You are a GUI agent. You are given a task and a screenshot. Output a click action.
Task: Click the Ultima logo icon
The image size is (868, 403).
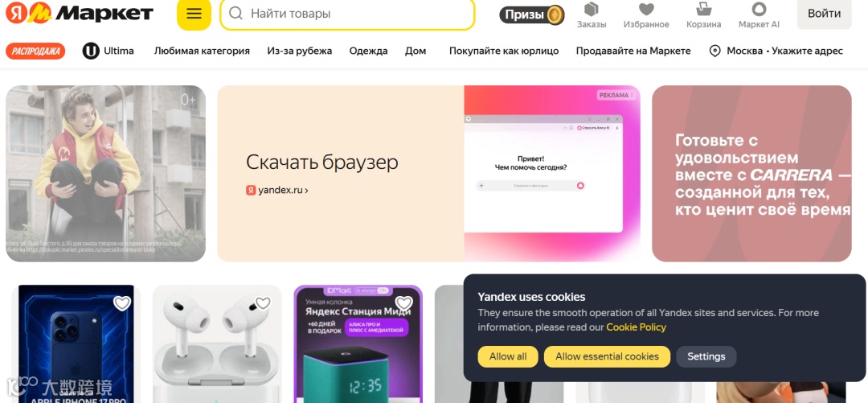pos(91,51)
